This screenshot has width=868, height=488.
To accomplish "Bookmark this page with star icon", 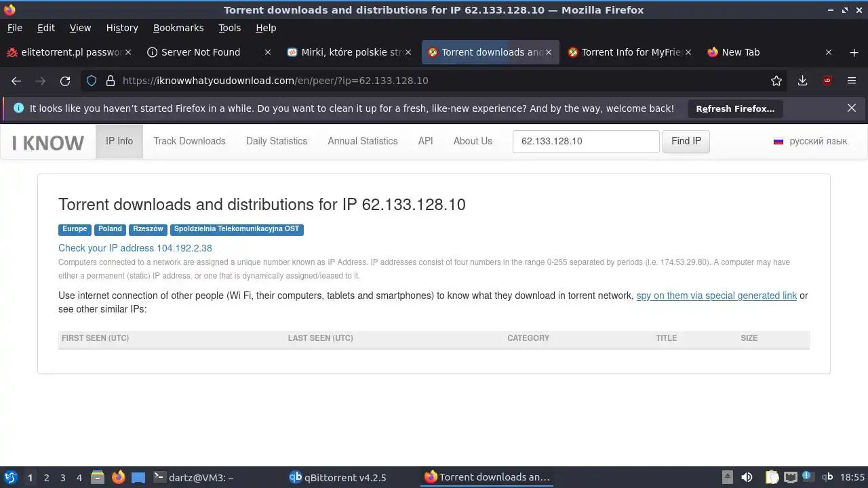I will (x=776, y=81).
